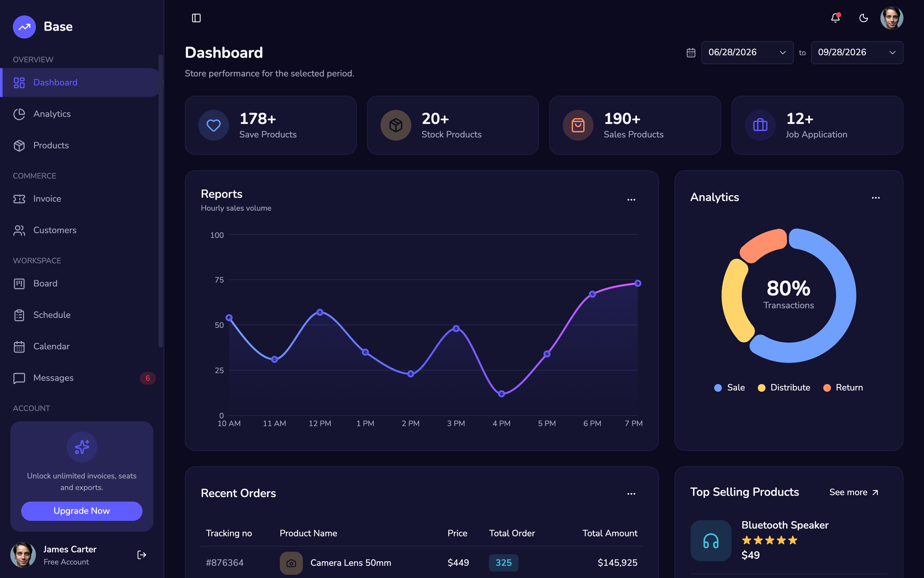Open Invoice in the sidebar

tap(80, 199)
